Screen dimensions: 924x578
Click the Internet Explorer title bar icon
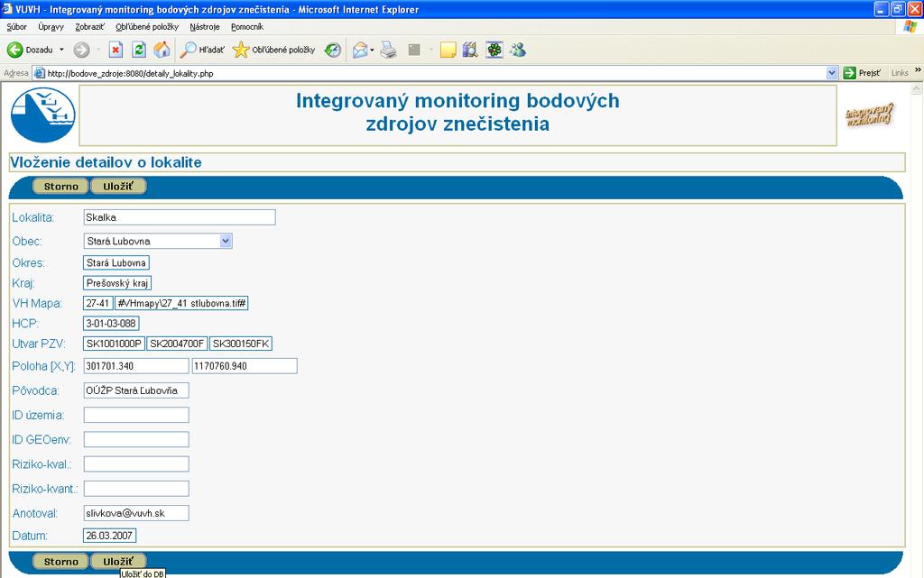click(6, 9)
